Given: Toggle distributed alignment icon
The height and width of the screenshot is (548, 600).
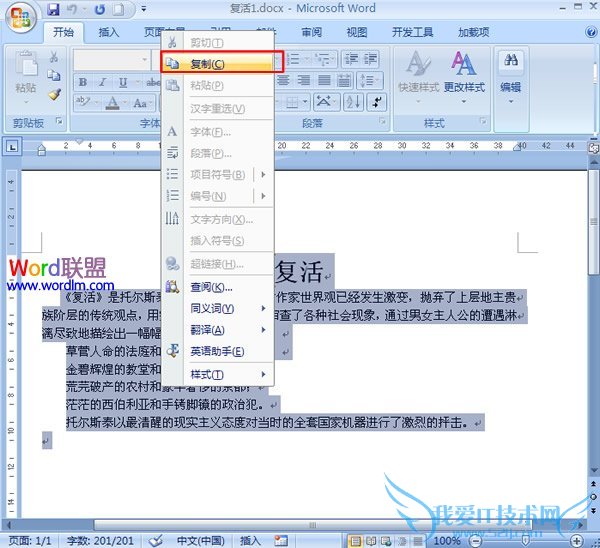Looking at the screenshot, I should (344, 81).
